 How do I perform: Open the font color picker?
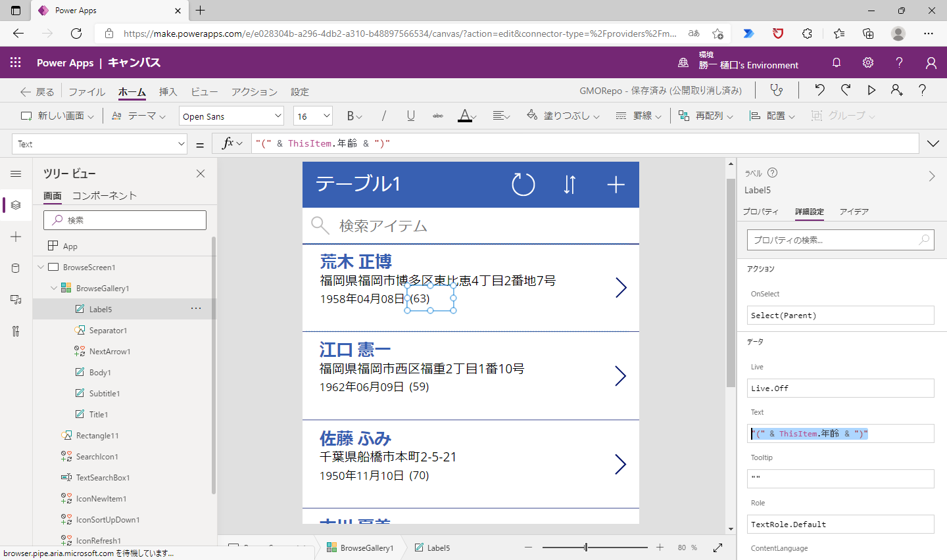pos(467,116)
